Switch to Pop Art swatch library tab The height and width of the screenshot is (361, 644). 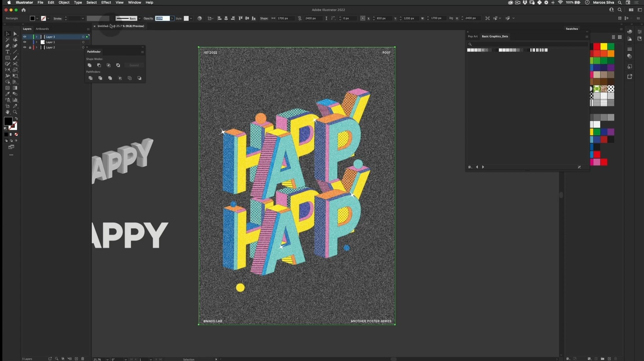pyautogui.click(x=473, y=36)
